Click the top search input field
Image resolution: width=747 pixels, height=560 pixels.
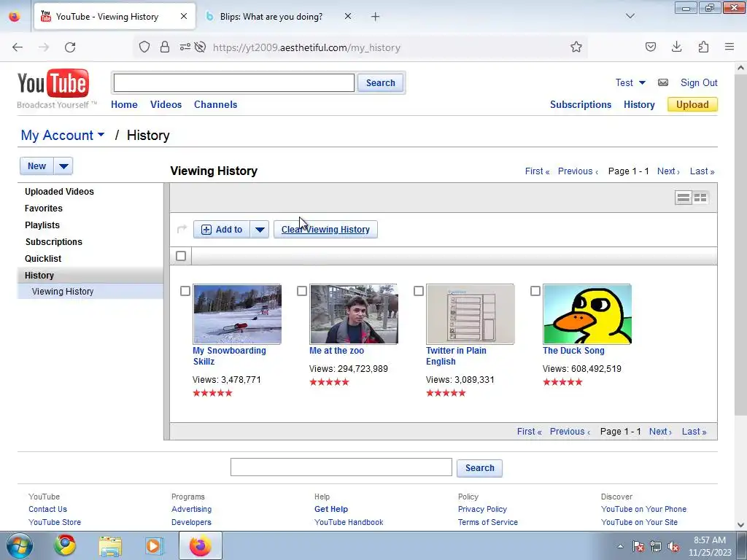click(234, 83)
